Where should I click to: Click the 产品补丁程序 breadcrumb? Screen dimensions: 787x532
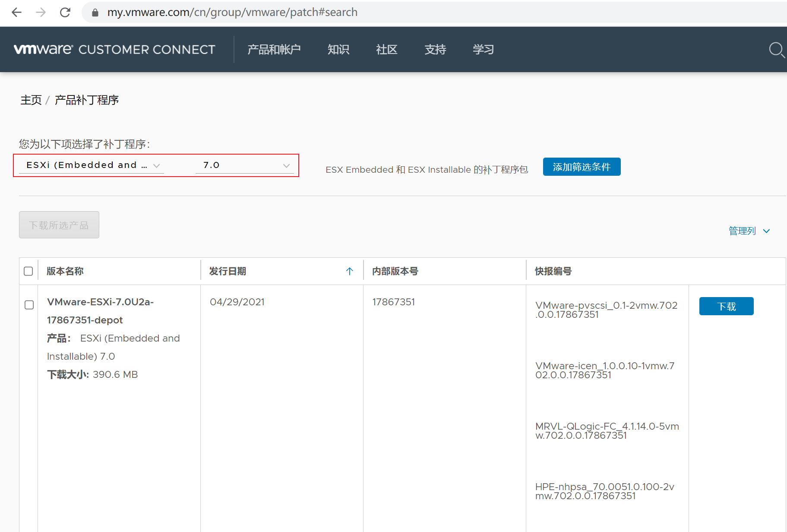[87, 100]
